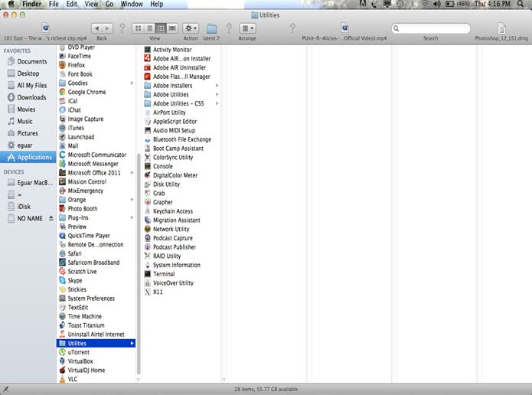The image size is (532, 395).
Task: Click the search input field
Action: click(x=431, y=28)
